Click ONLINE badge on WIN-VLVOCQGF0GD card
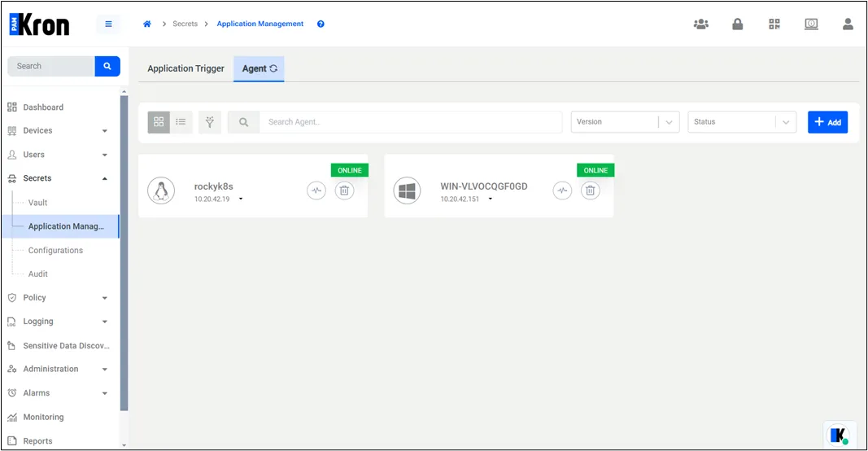Viewport: 868px width, 451px height. point(595,170)
